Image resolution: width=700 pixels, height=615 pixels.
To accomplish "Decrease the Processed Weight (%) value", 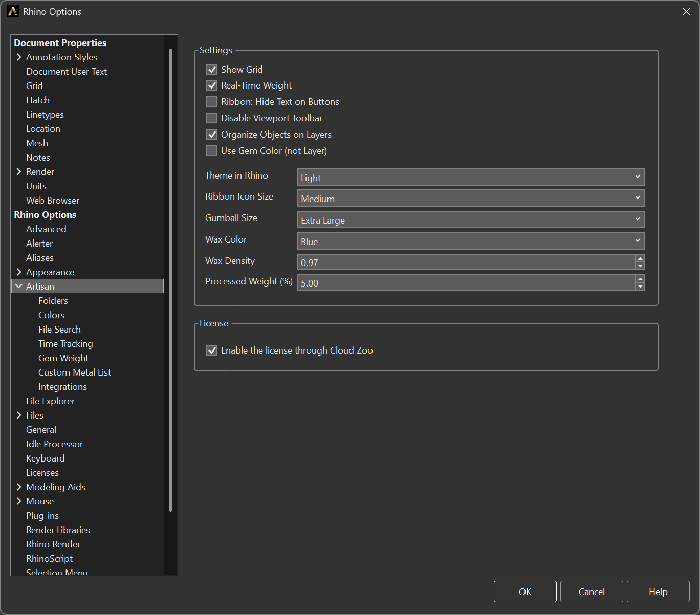I will 640,286.
